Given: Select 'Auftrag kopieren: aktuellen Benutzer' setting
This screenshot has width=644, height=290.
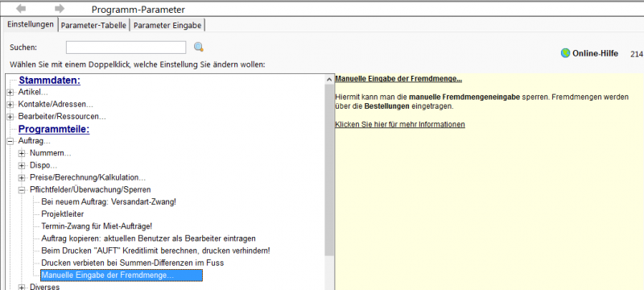Looking at the screenshot, I should click(149, 238).
